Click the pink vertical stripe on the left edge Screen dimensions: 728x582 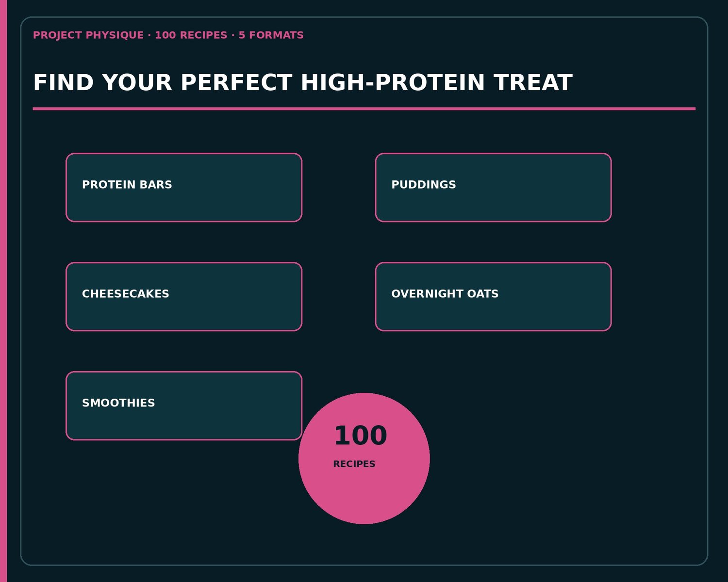tap(3, 291)
